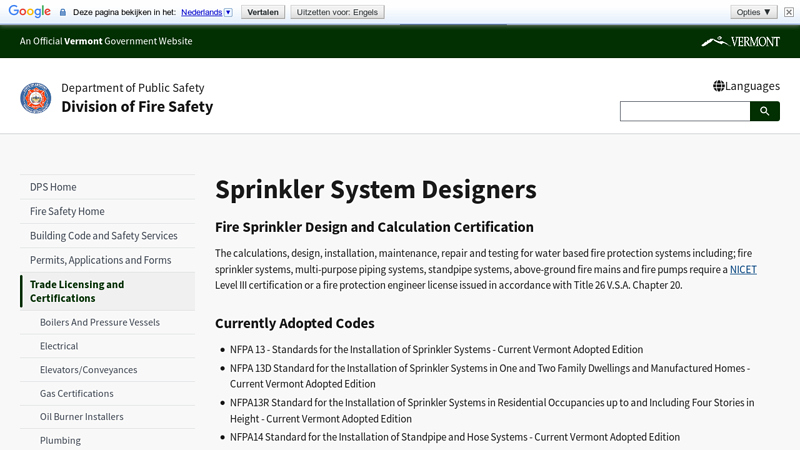The width and height of the screenshot is (800, 450).
Task: Click the Google logo in translate bar
Action: pyautogui.click(x=30, y=11)
